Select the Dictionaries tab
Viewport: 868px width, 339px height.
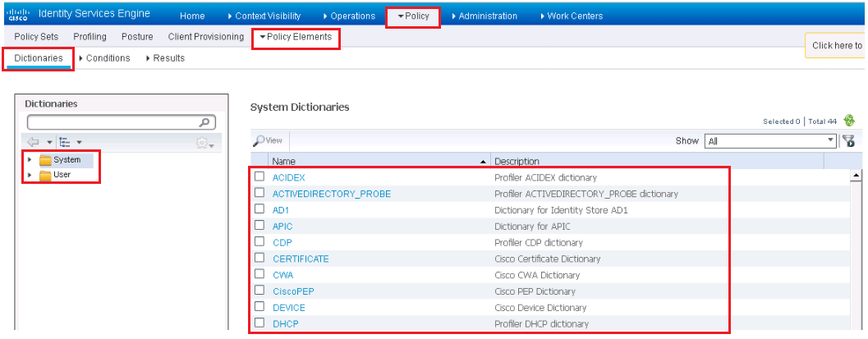tap(39, 58)
